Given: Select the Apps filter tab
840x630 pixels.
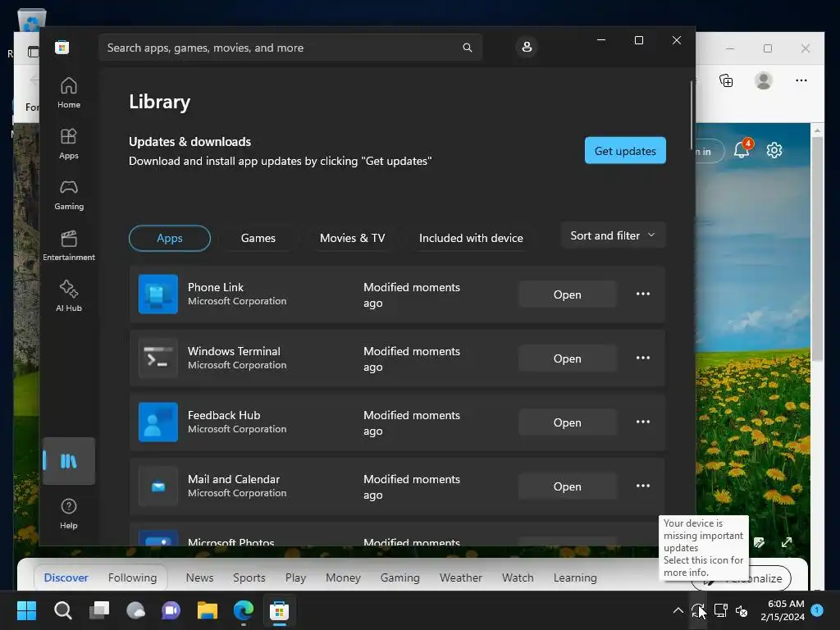Looking at the screenshot, I should [169, 239].
